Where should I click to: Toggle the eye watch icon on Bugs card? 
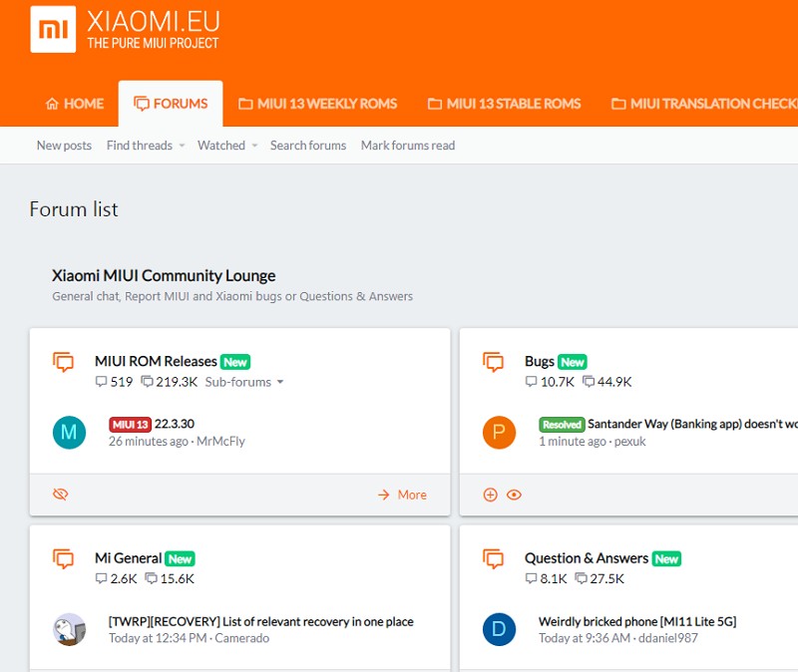(514, 495)
